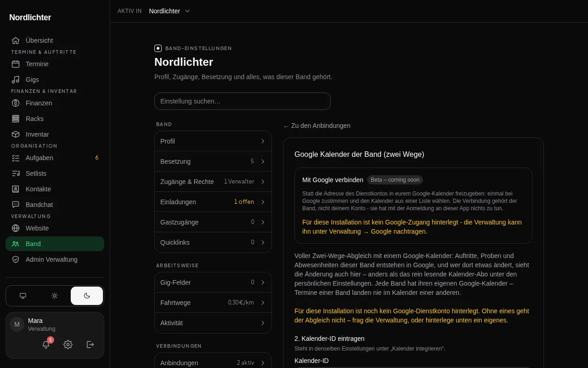Click the Beta – coming soon badge
This screenshot has height=368, width=588.
395,180
